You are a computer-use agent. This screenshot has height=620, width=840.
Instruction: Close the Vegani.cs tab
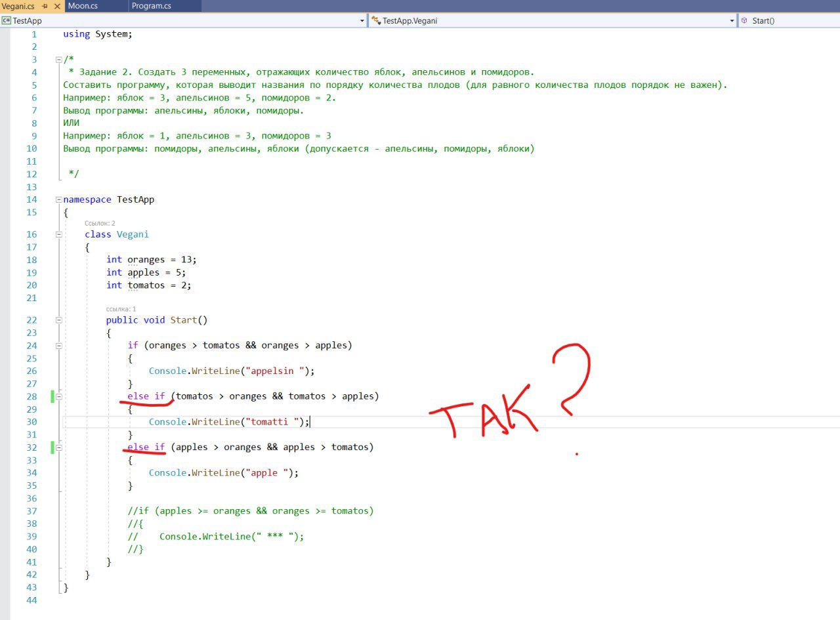[56, 6]
